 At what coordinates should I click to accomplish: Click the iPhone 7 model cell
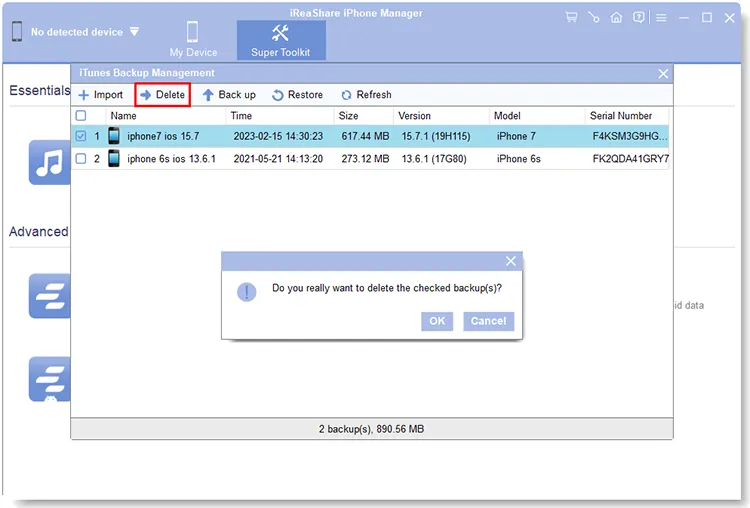(x=516, y=136)
